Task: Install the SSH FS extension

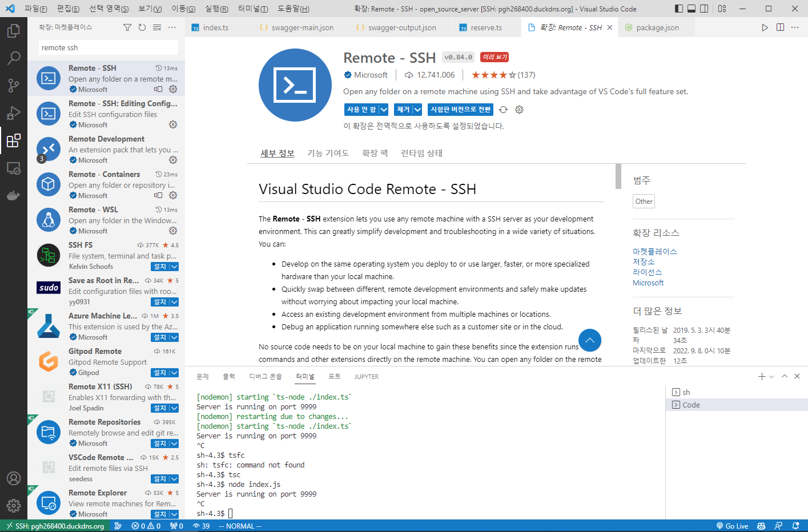Action: coord(160,267)
